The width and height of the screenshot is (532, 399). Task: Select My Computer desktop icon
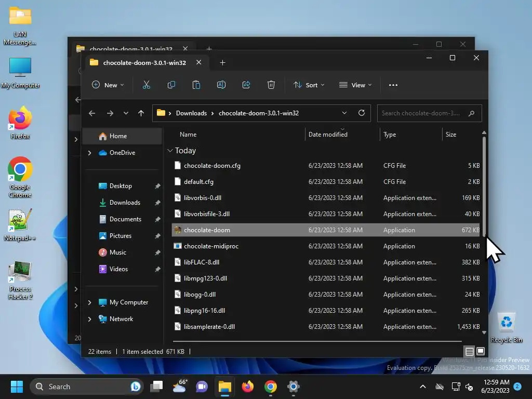tap(20, 73)
